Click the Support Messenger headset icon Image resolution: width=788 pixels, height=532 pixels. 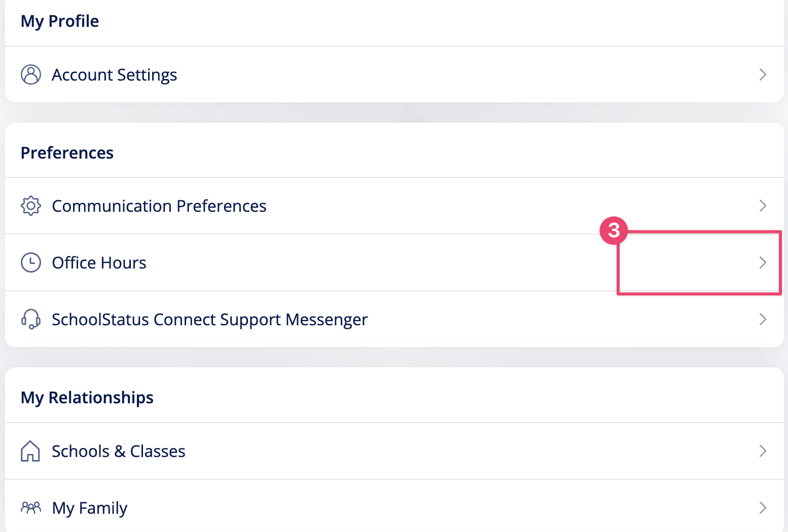(x=31, y=319)
